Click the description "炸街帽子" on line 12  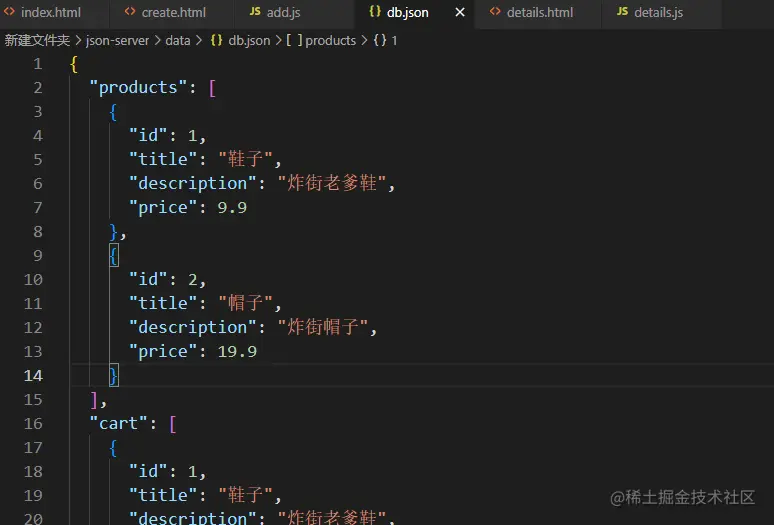[323, 327]
